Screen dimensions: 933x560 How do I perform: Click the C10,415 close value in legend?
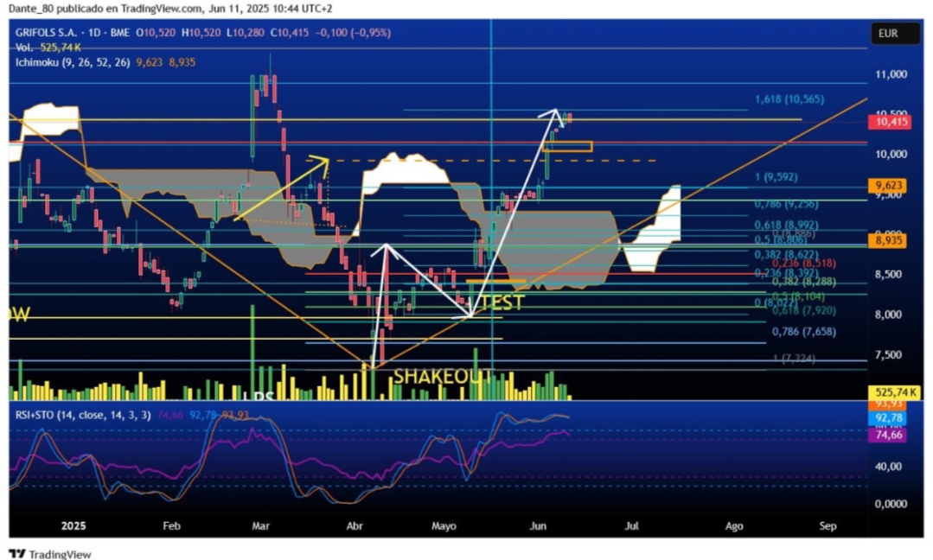tap(289, 33)
